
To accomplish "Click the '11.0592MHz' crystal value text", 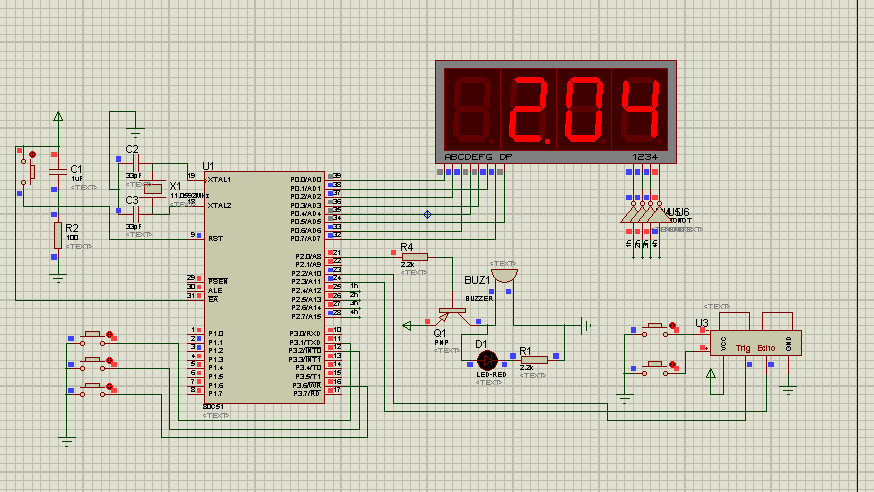I will coord(190,196).
